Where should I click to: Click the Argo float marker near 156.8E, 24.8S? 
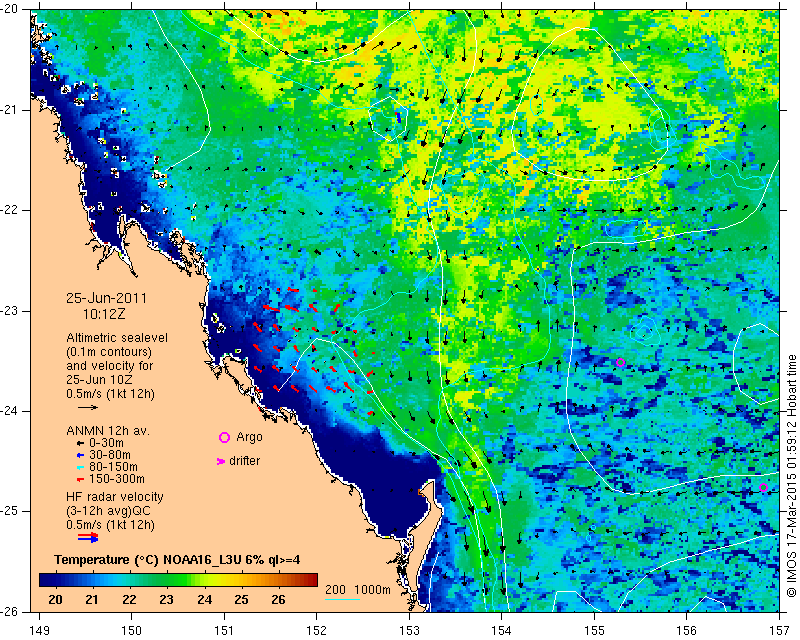(763, 487)
